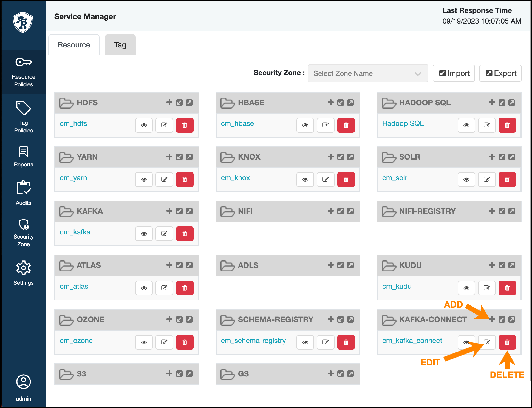Open the cm_hbase service link

(237, 123)
